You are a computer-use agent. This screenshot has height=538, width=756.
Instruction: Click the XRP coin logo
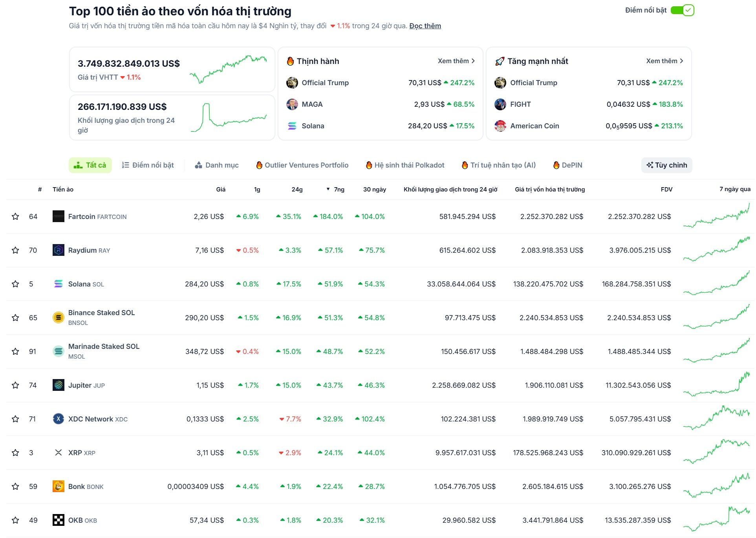click(x=59, y=452)
